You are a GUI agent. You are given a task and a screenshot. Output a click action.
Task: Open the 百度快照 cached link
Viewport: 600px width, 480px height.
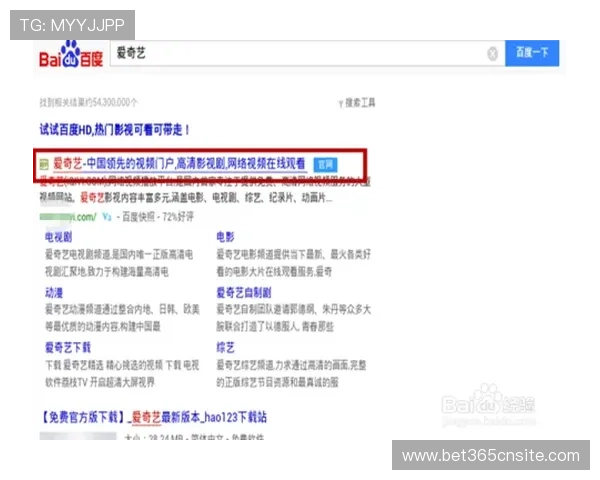138,217
